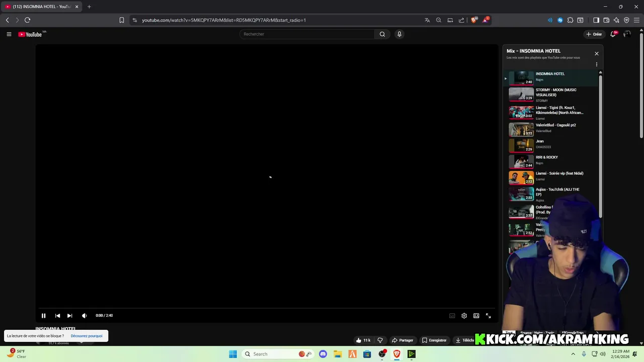Viewport: 644px width, 362px height.
Task: Play INSOMNIA HOTEL from the mix list
Action: 551,78
